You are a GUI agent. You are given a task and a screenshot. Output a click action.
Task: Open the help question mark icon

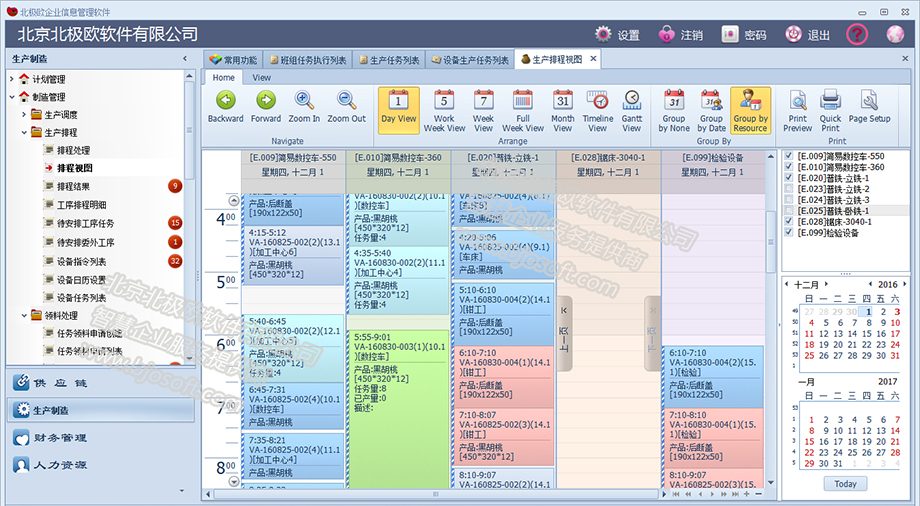[x=857, y=35]
